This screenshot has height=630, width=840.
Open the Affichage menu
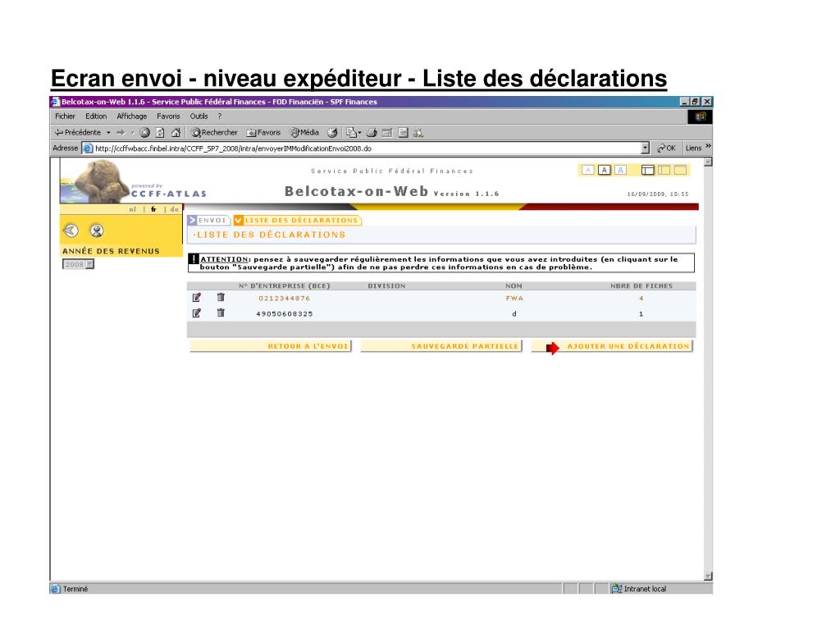(x=132, y=116)
